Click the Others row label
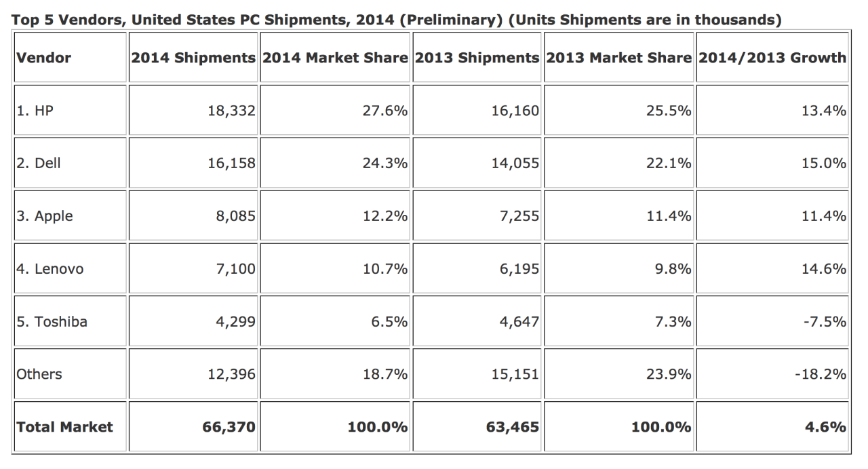 [39, 374]
